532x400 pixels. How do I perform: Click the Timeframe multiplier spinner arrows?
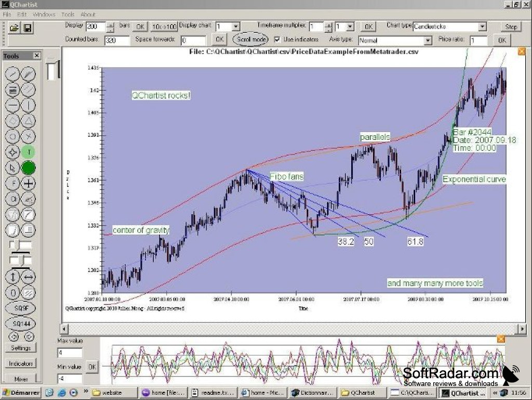pos(328,27)
